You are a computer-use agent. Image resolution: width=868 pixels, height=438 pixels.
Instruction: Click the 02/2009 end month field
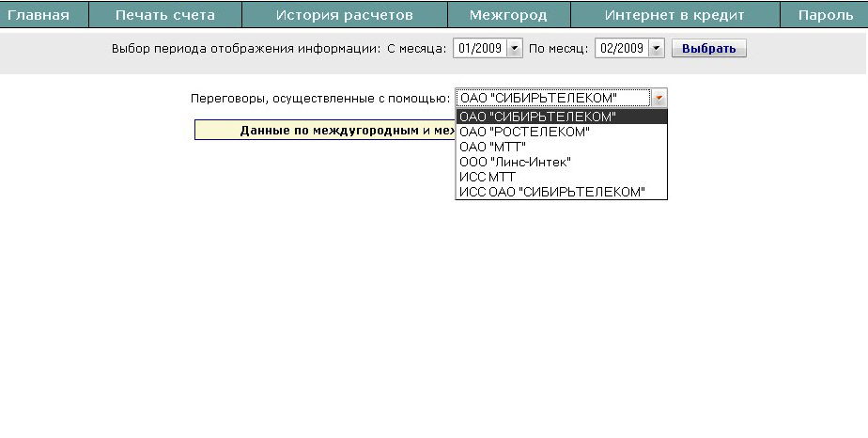[621, 49]
